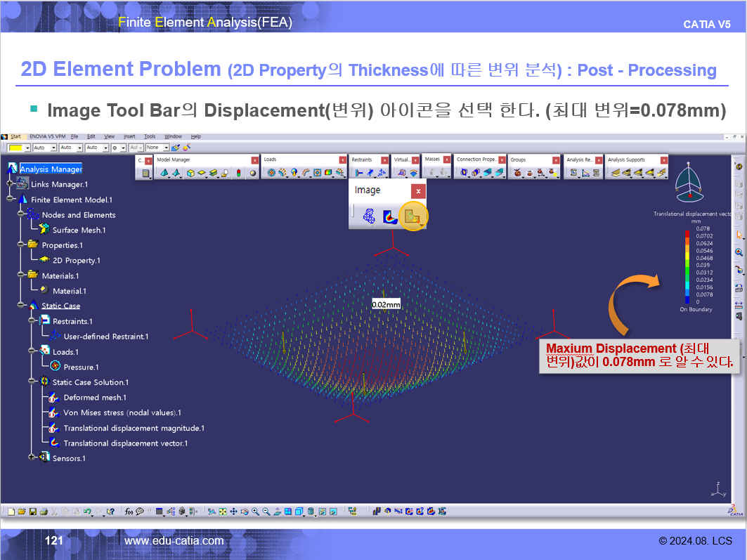Screen dimensions: 747x560
Task: Click the Fit All In icon
Action: click(223, 512)
